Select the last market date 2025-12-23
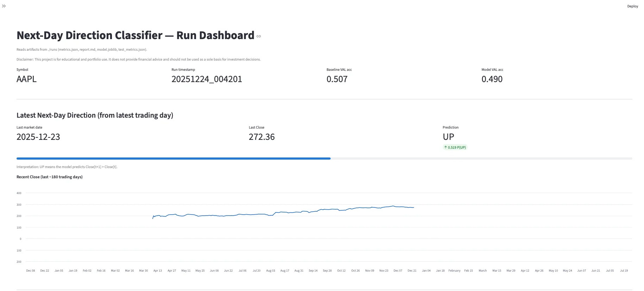 [x=38, y=137]
